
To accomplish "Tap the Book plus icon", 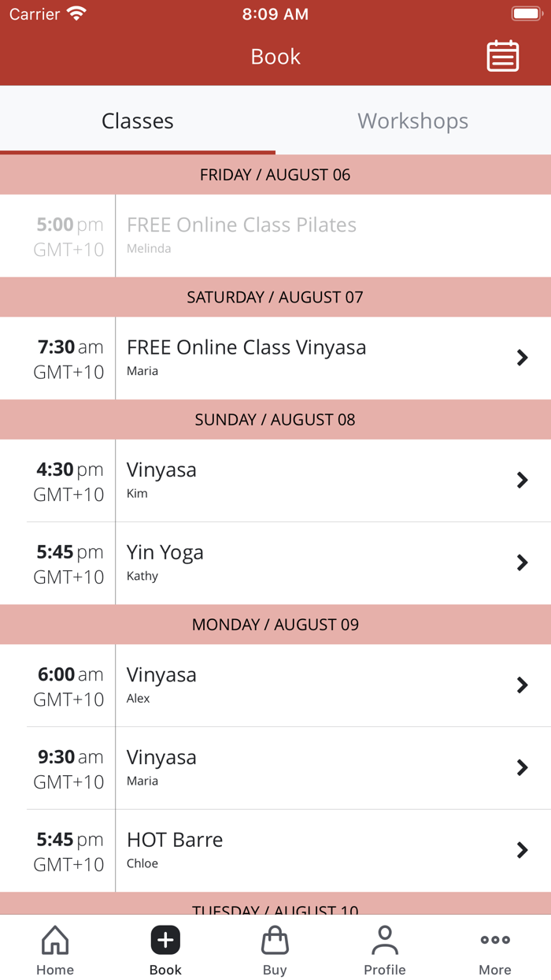I will pyautogui.click(x=165, y=940).
